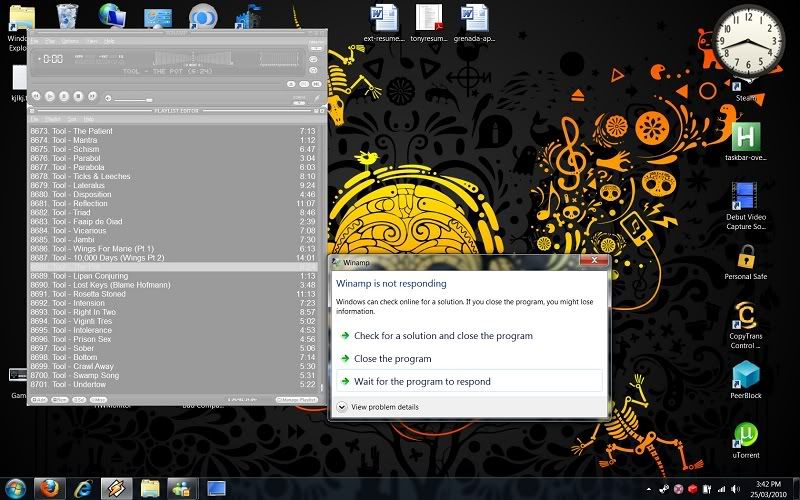
Task: Open taskbar-ove desktop icon
Action: pos(745,141)
